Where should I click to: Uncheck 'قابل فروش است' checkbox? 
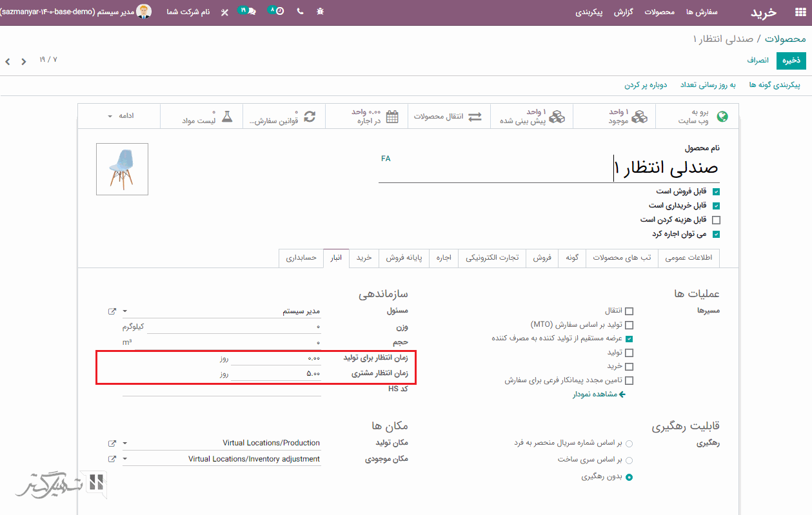pos(716,191)
